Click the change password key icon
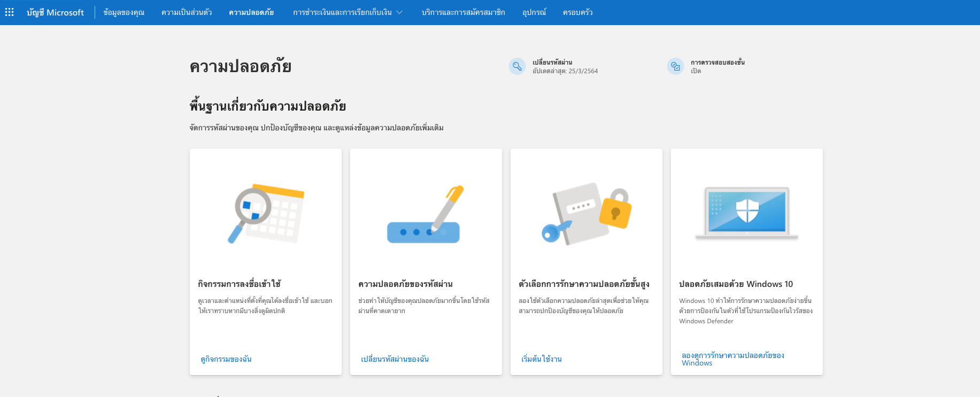Image resolution: width=980 pixels, height=397 pixels. (517, 66)
